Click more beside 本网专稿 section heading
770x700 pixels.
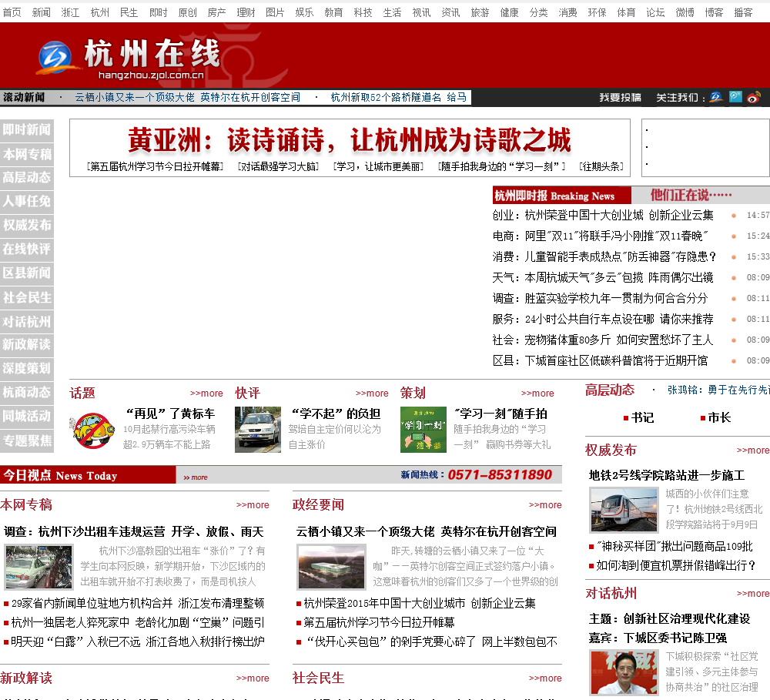[x=253, y=505]
